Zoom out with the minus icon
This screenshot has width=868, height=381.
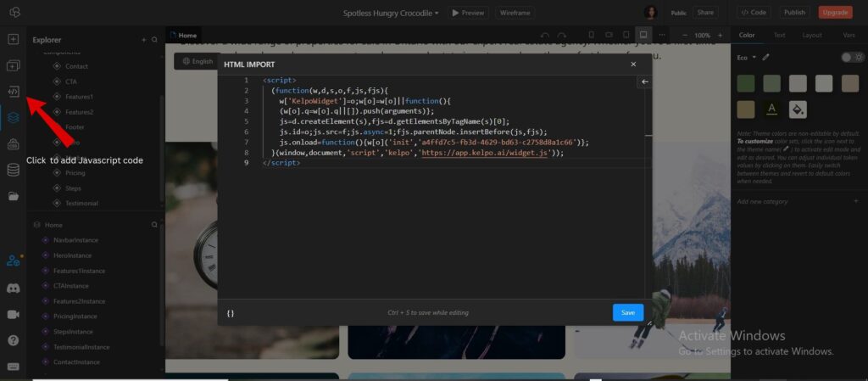684,35
